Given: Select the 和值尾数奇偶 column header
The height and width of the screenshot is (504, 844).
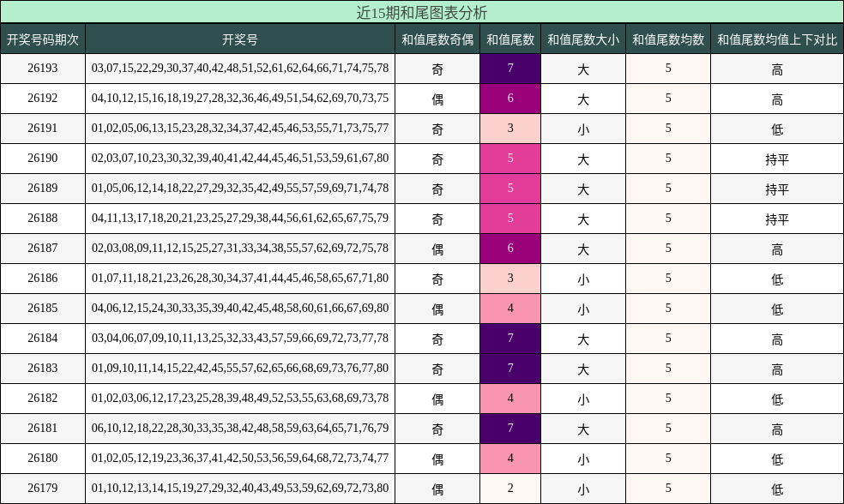Looking at the screenshot, I should (x=437, y=39).
